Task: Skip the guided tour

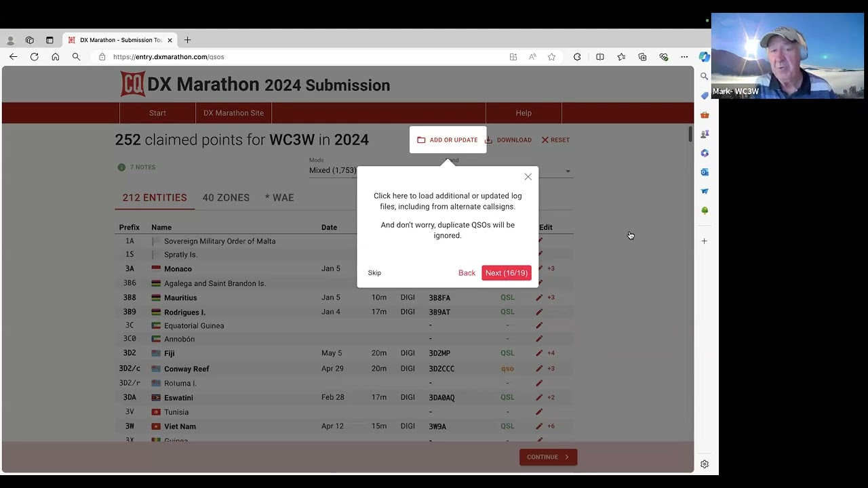Action: (x=374, y=273)
